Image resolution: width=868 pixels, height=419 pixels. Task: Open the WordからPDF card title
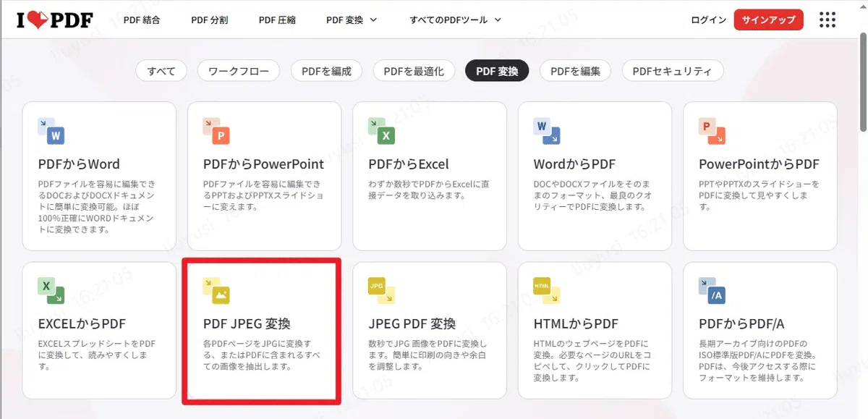(x=574, y=164)
